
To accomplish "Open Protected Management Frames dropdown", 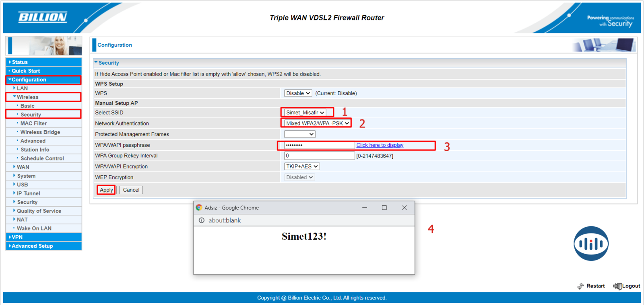I will tap(299, 134).
